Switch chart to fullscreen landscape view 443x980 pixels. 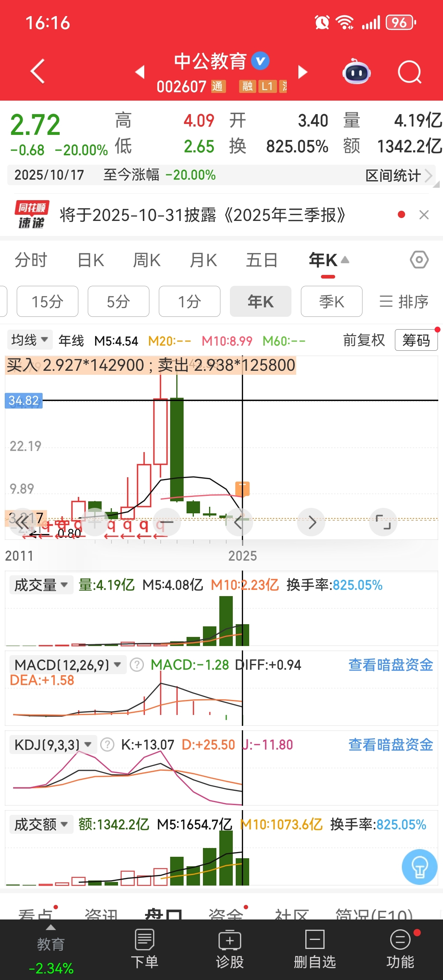(383, 522)
